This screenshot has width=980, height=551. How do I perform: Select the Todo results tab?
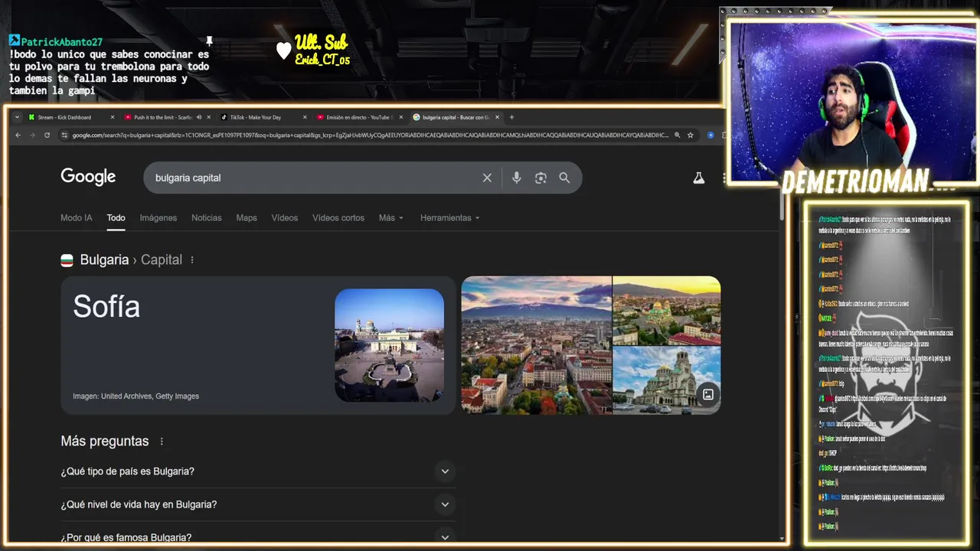tap(116, 218)
